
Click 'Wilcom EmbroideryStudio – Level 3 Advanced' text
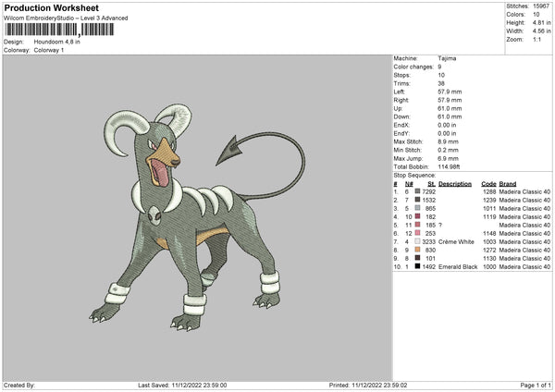[66, 18]
